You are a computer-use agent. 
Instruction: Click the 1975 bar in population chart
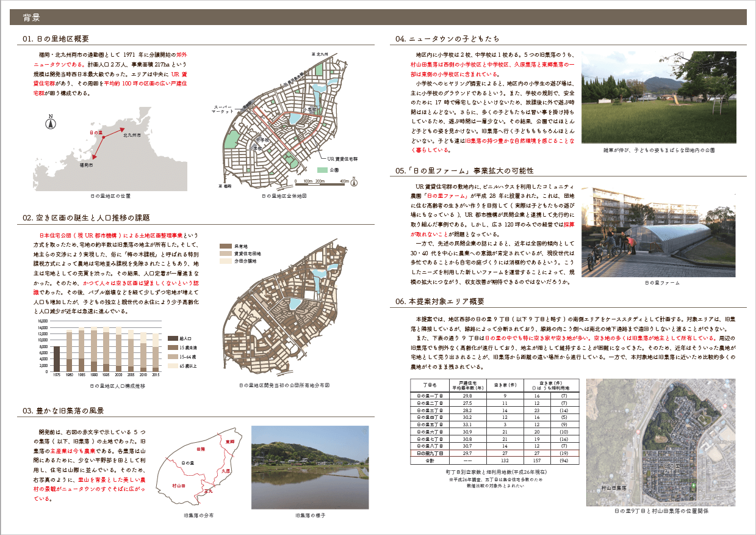(57, 359)
